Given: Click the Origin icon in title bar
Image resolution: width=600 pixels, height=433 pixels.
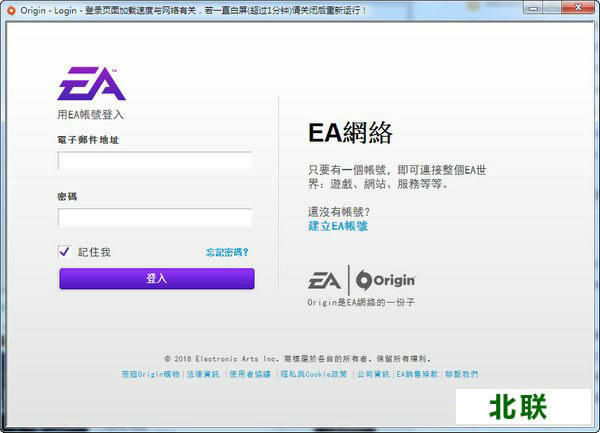Looking at the screenshot, I should (11, 10).
